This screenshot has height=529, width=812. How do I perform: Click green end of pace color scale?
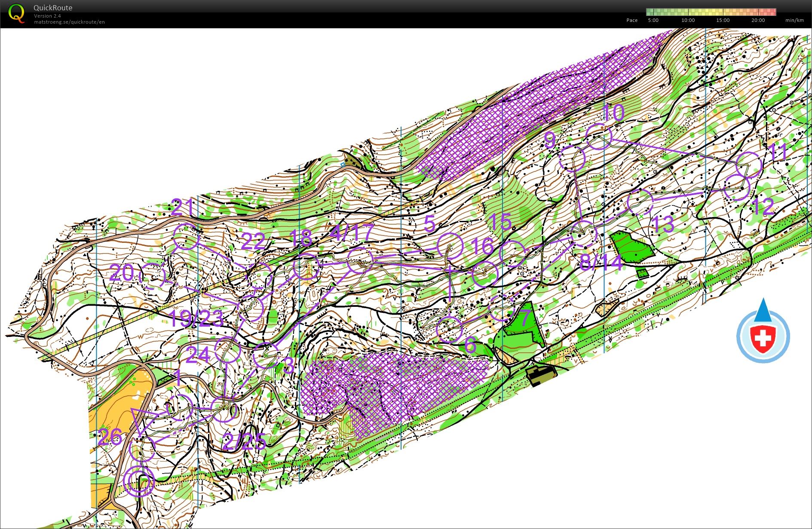(x=649, y=12)
